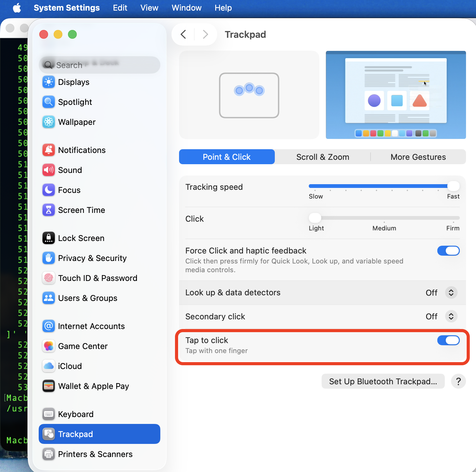
Task: Click the Users & Groups icon
Action: [49, 298]
